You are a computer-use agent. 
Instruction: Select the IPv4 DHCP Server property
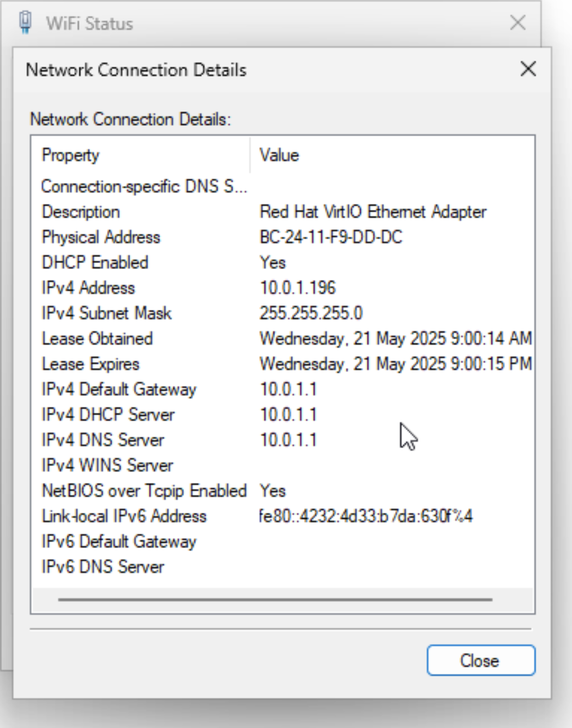(108, 415)
